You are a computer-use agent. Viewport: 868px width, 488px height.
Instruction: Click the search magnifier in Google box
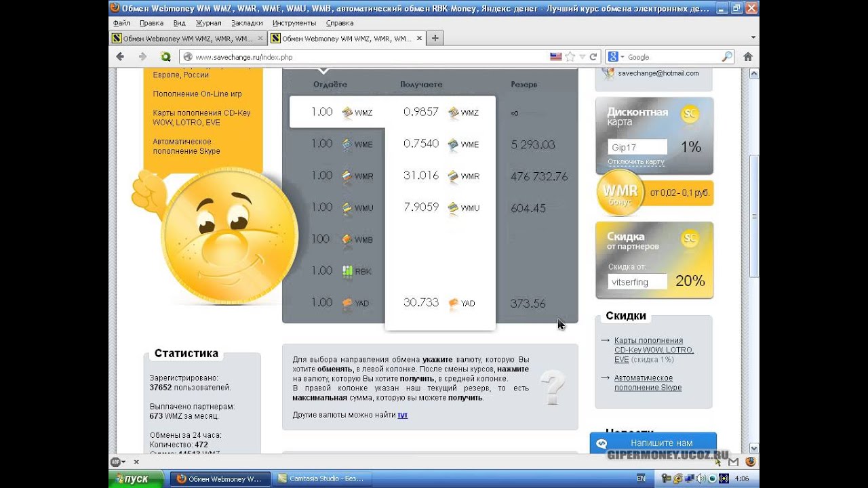(x=727, y=57)
